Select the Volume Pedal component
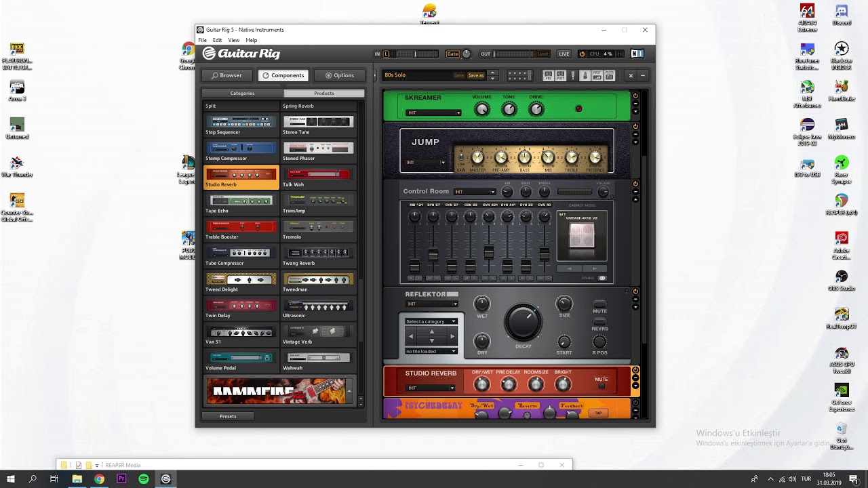The image size is (868, 488). click(241, 361)
